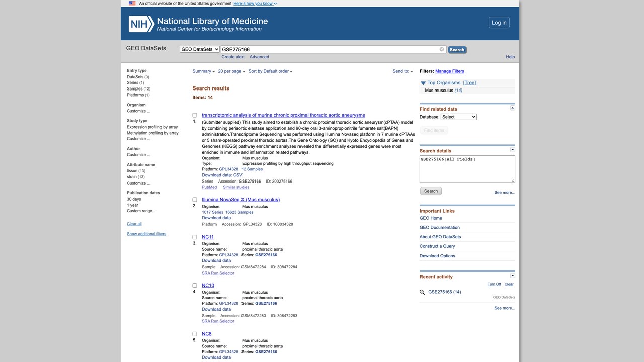Open the Send to menu
This screenshot has height=362, width=644.
[403, 71]
